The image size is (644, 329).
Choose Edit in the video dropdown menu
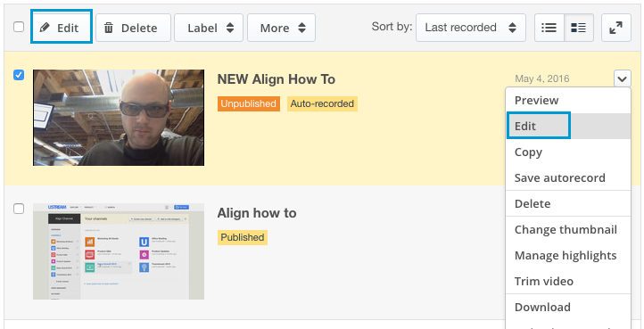[x=568, y=126]
